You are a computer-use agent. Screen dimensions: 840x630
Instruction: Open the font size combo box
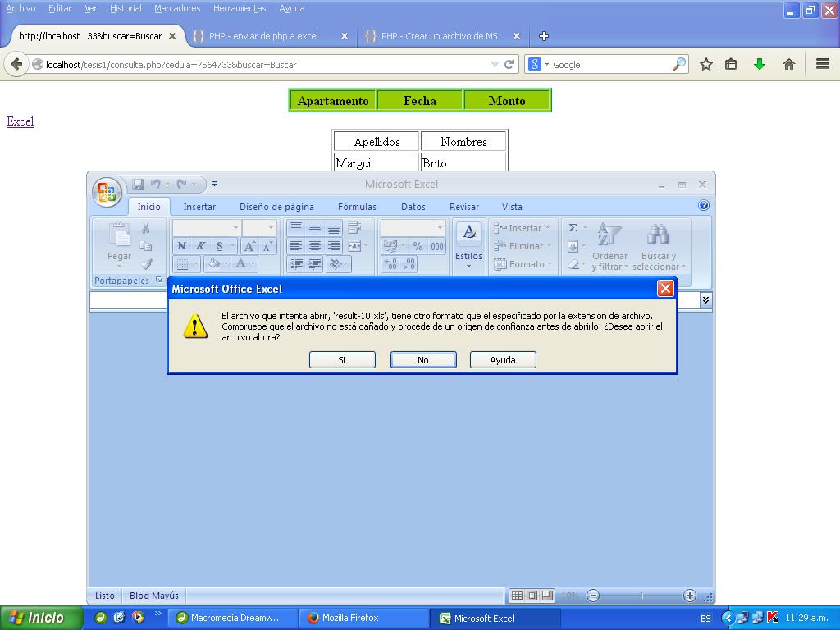[259, 228]
